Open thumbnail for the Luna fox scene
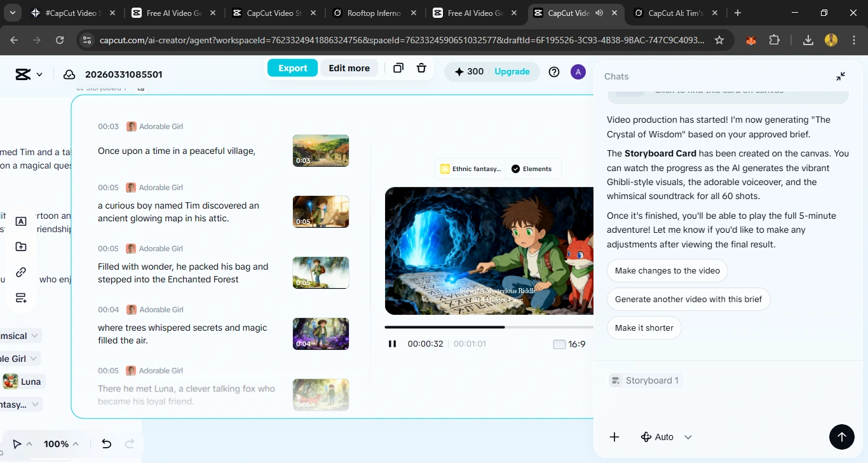 tap(321, 395)
